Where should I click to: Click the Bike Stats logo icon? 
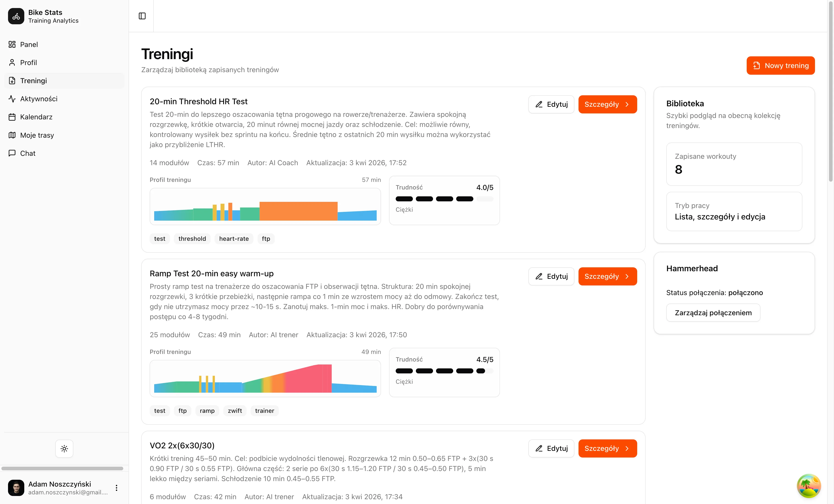tap(16, 16)
